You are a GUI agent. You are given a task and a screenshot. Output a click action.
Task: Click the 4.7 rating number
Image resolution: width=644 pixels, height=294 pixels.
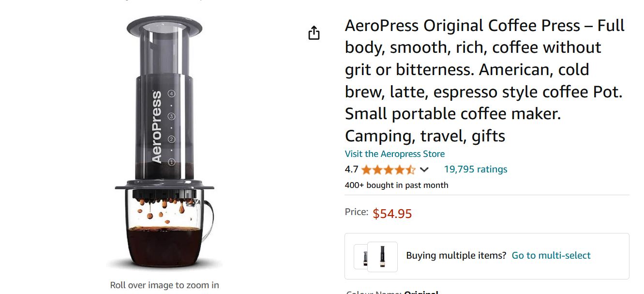click(x=351, y=170)
